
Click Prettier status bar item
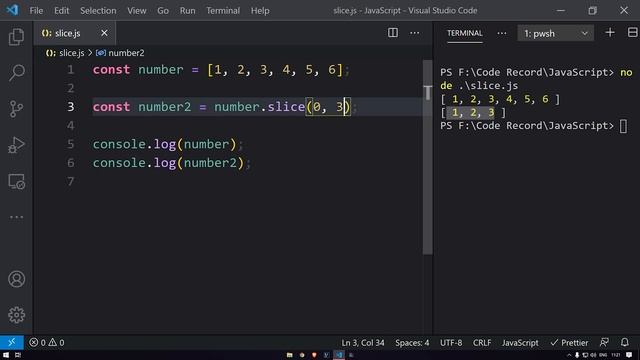569,342
